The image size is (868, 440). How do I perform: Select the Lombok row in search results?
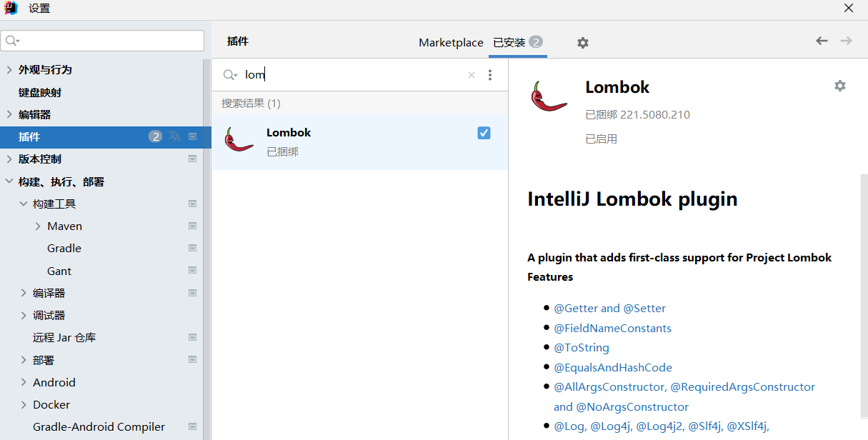pos(359,141)
